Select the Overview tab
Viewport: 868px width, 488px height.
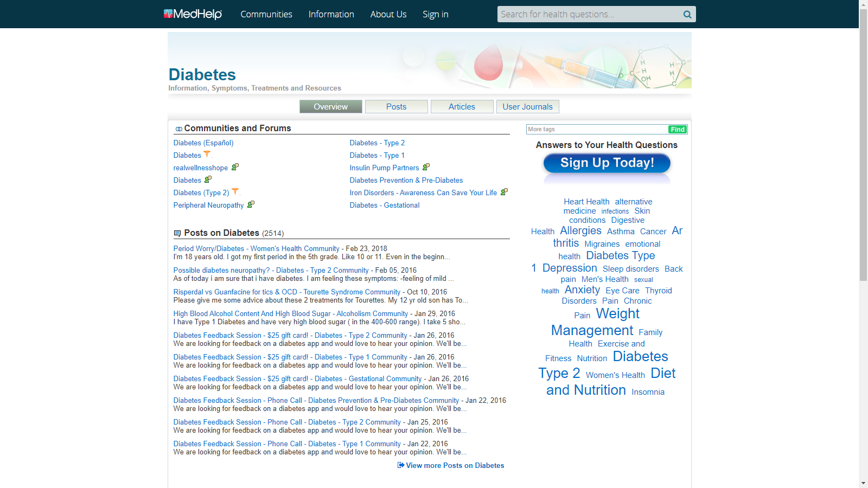click(331, 107)
